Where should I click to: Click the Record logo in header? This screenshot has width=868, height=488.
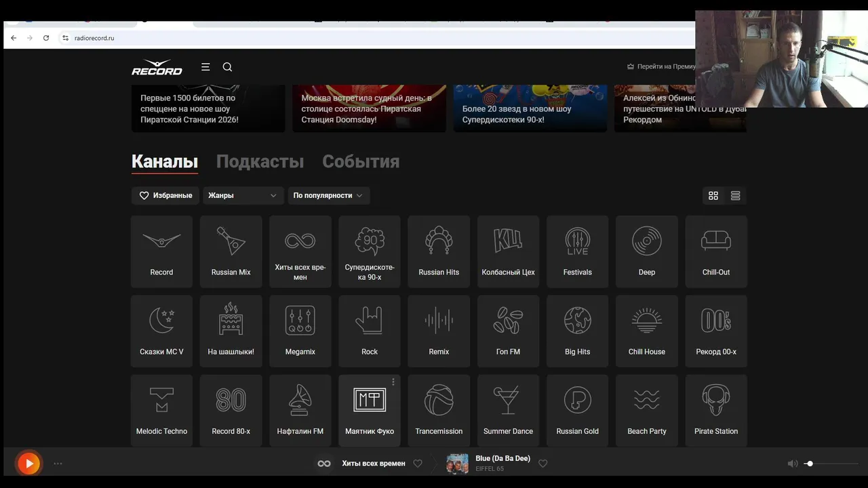coord(157,67)
